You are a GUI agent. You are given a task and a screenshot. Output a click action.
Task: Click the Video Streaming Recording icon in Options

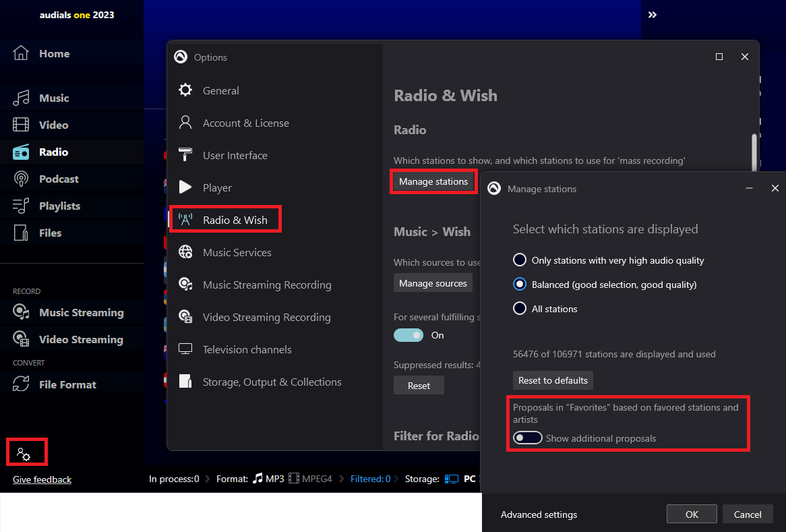[x=185, y=317]
